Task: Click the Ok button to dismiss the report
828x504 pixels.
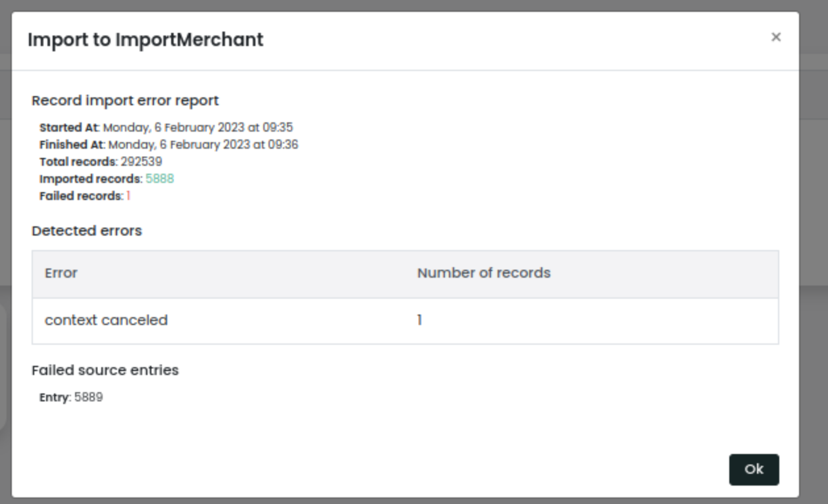Action: tap(754, 469)
